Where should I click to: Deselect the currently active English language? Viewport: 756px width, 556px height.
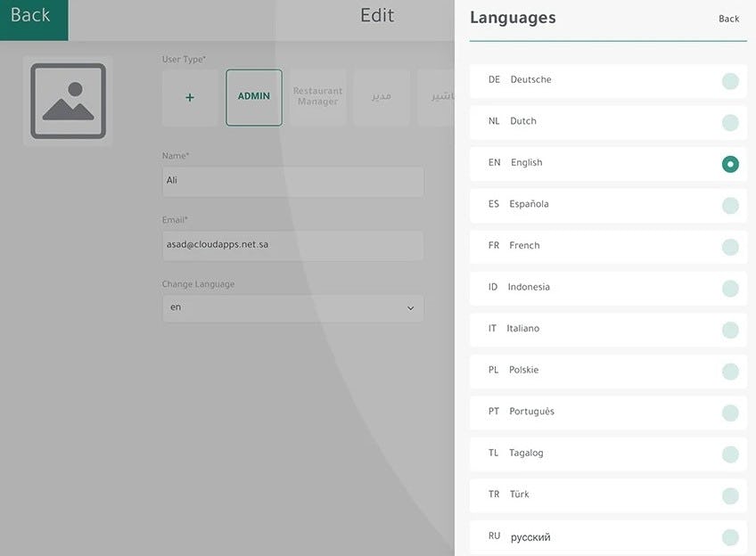pos(730,164)
